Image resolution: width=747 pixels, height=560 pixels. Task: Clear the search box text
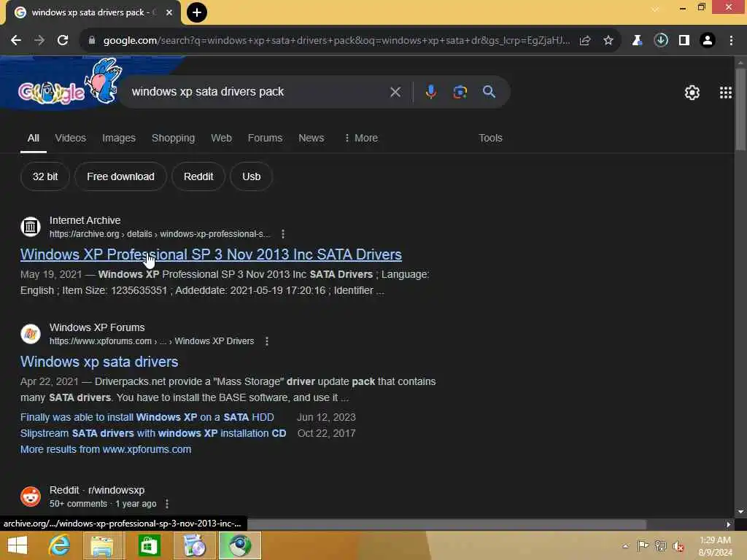[395, 92]
